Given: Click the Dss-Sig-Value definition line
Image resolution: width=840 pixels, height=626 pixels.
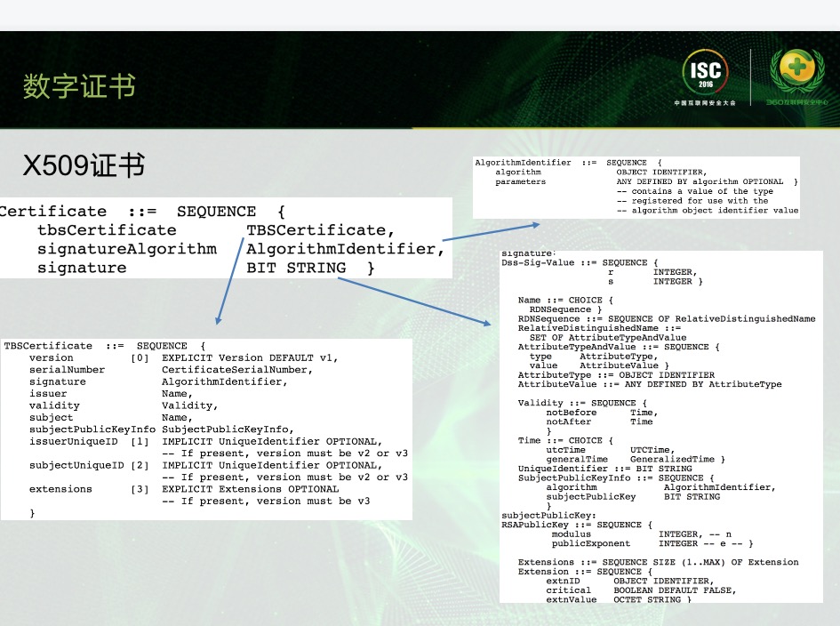Looking at the screenshot, I should [x=578, y=263].
